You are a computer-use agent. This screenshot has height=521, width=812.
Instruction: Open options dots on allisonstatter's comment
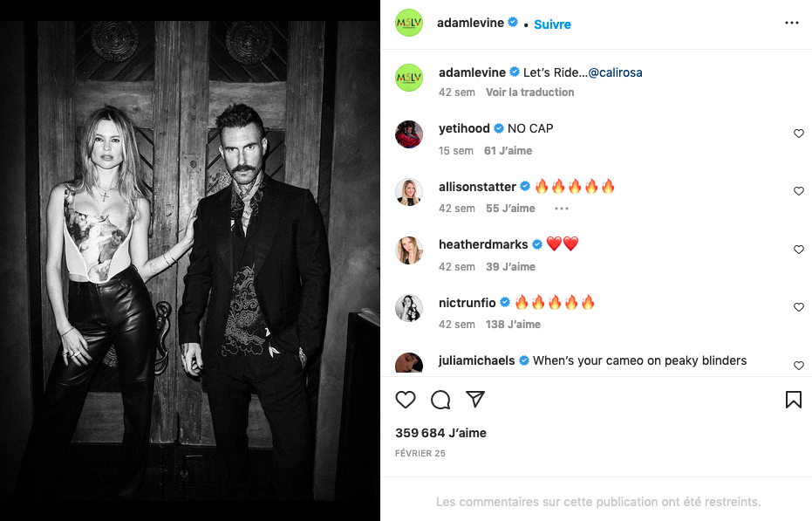[x=562, y=209]
